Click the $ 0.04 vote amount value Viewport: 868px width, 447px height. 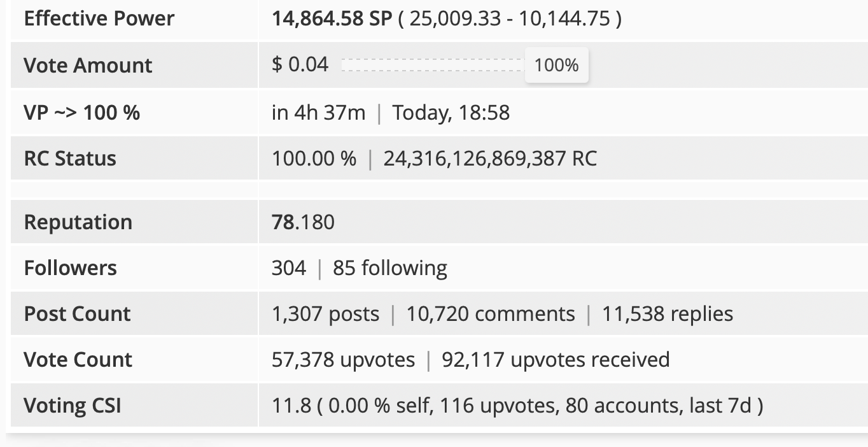[300, 64]
